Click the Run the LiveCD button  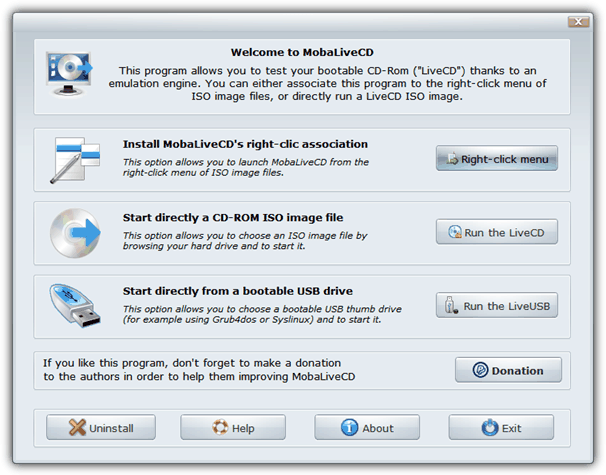pos(497,232)
